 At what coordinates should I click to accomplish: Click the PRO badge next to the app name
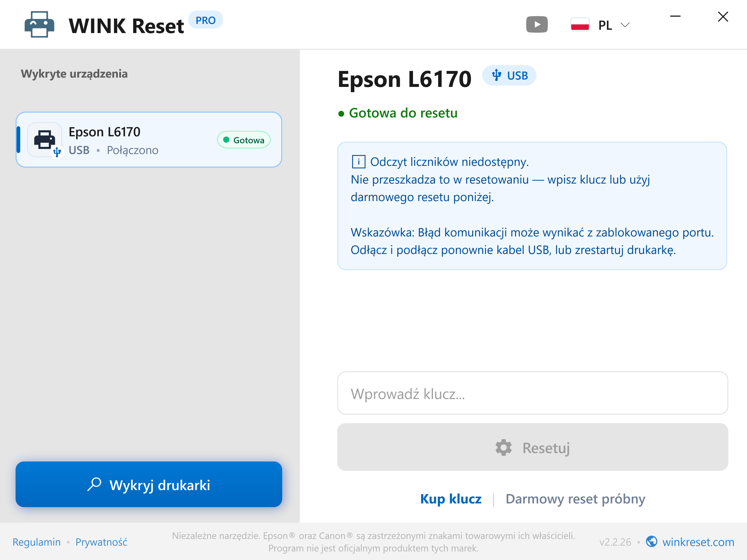click(205, 20)
